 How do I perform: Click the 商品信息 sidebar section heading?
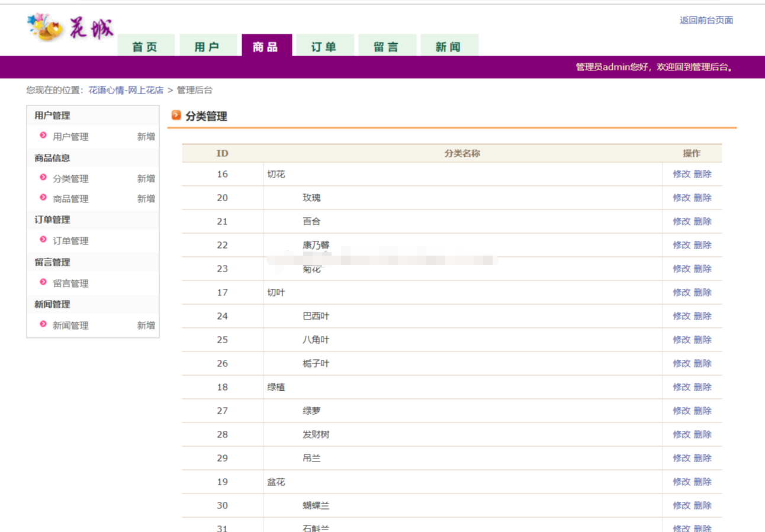(x=52, y=158)
